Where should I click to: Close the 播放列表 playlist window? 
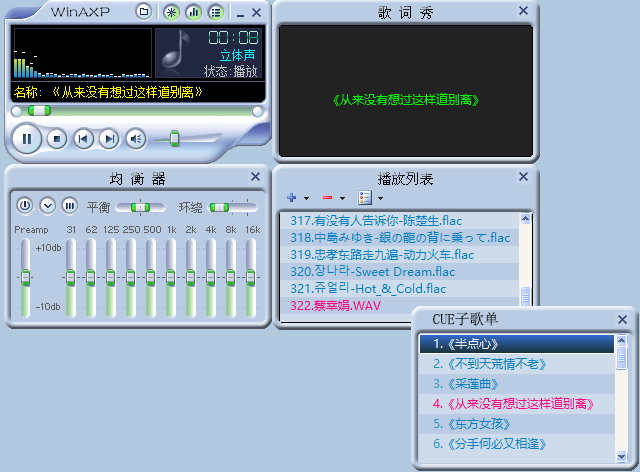[x=523, y=176]
